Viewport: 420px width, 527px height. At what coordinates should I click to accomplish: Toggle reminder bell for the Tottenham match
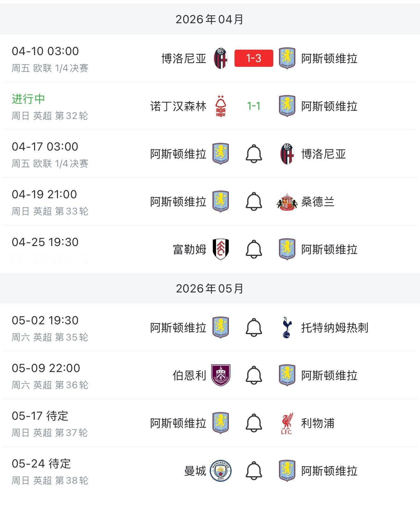pyautogui.click(x=254, y=327)
